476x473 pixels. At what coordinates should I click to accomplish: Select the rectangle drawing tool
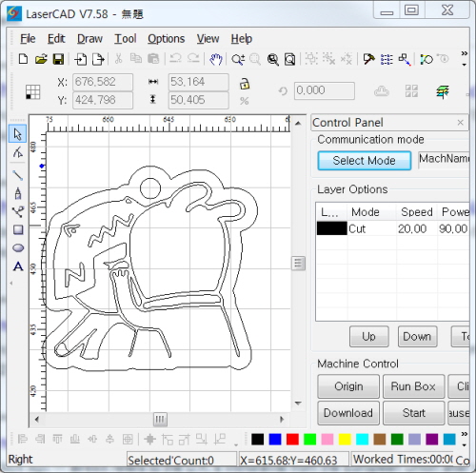pyautogui.click(x=18, y=229)
